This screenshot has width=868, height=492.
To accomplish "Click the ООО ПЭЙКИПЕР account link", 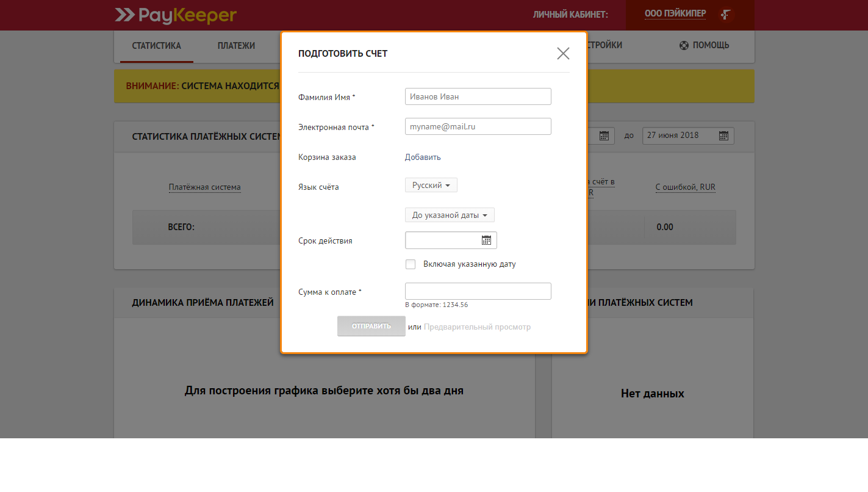I will point(675,13).
